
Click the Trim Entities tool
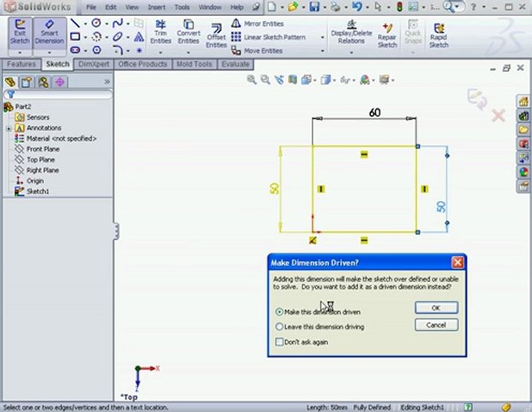click(x=161, y=32)
